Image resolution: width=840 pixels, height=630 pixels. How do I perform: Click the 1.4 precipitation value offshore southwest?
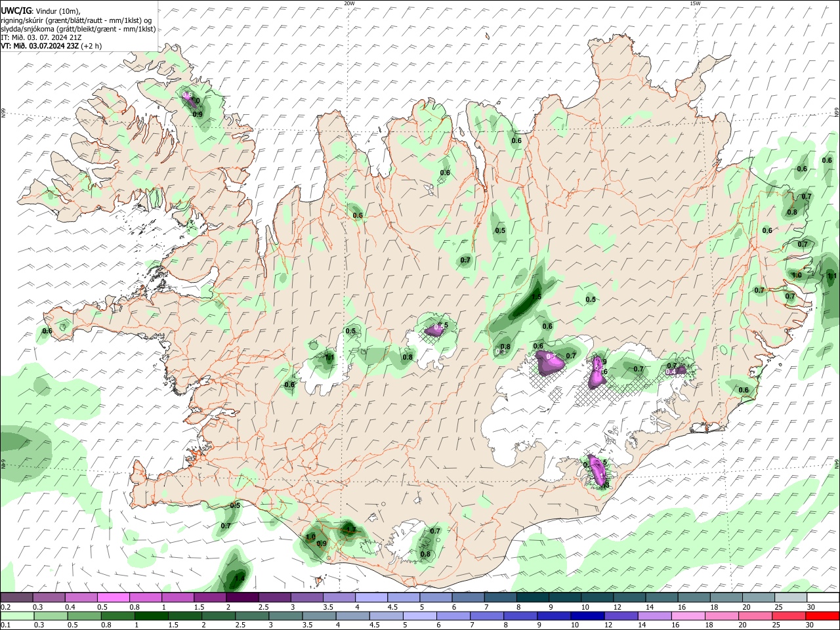240,578
